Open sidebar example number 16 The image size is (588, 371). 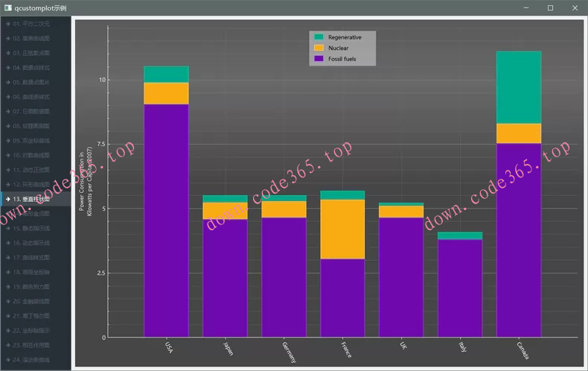click(35, 243)
